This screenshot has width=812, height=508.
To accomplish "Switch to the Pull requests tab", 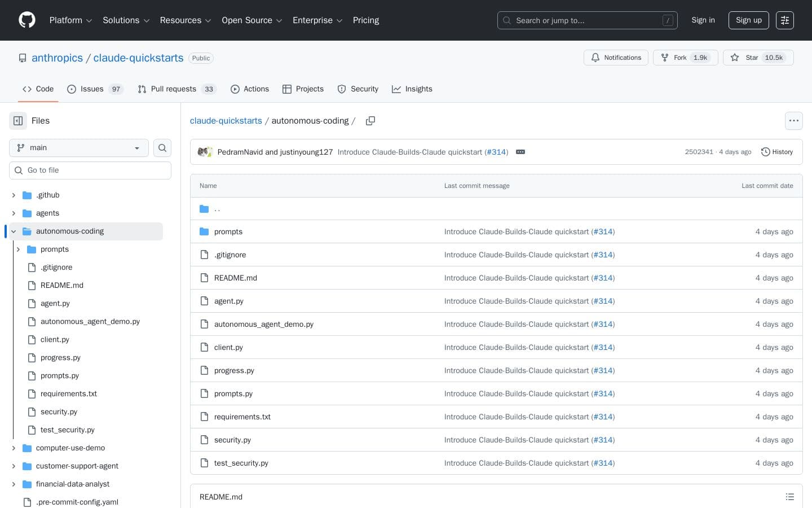I will pyautogui.click(x=174, y=89).
